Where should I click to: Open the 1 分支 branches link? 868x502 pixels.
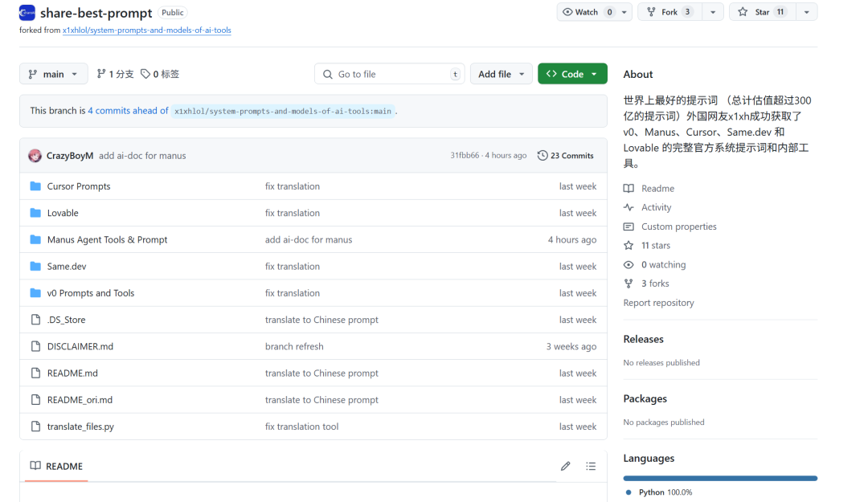[x=115, y=74]
